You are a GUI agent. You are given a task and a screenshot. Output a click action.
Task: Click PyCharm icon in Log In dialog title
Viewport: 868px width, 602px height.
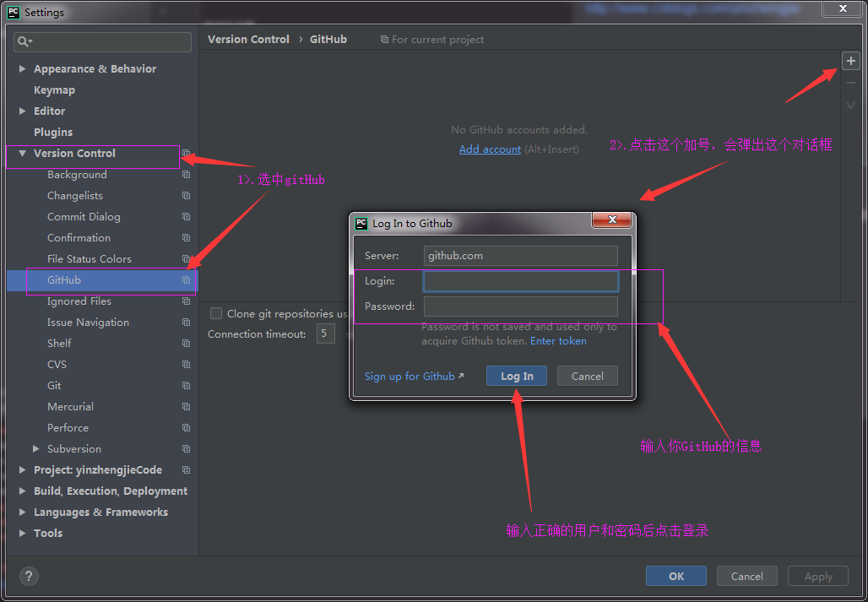point(361,224)
